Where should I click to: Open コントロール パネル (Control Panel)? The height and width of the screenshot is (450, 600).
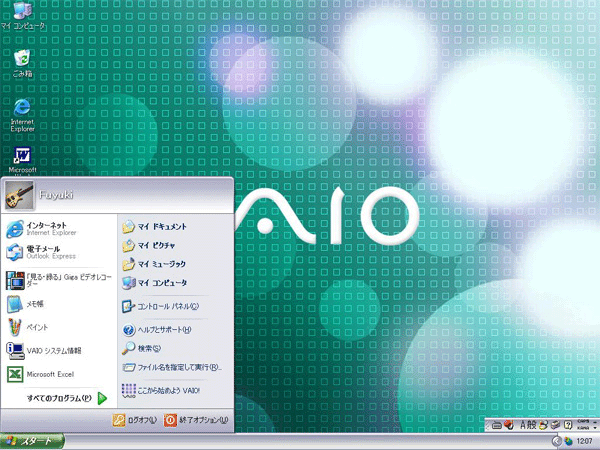161,306
